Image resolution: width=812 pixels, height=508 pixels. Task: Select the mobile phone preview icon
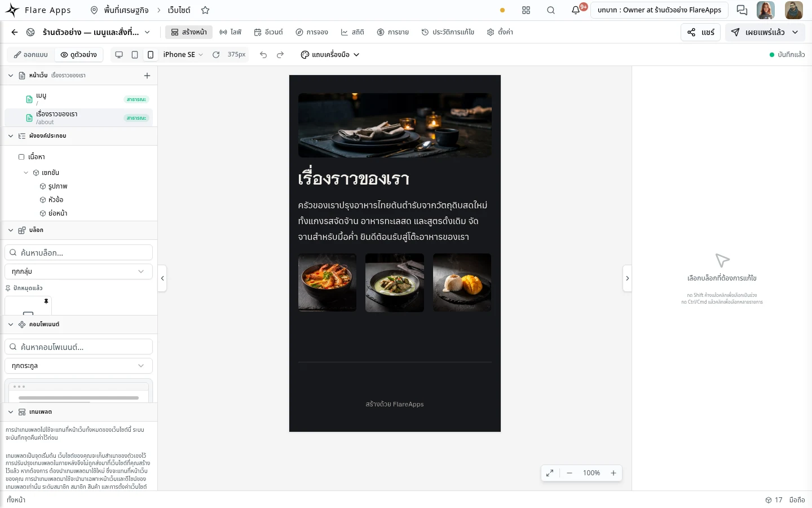(x=151, y=55)
